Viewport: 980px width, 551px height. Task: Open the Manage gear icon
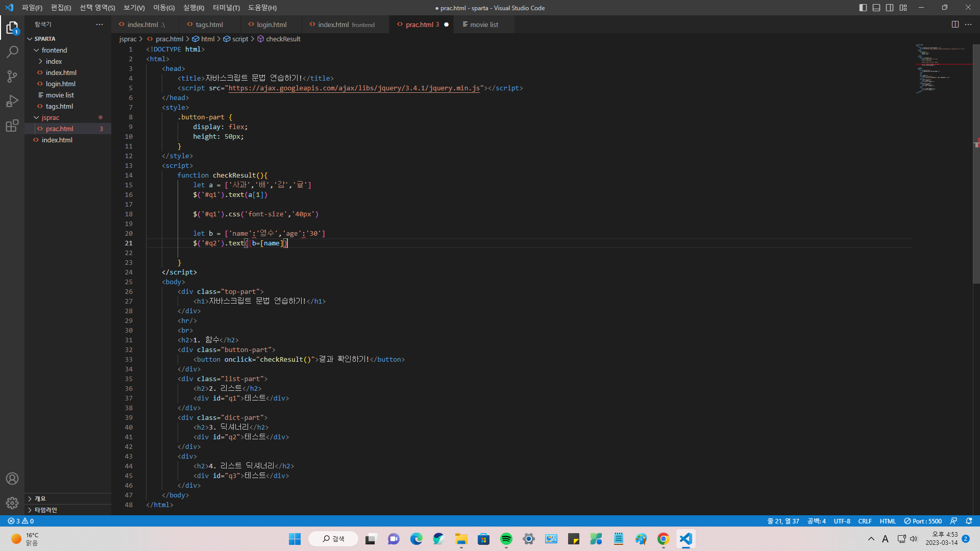[x=12, y=503]
